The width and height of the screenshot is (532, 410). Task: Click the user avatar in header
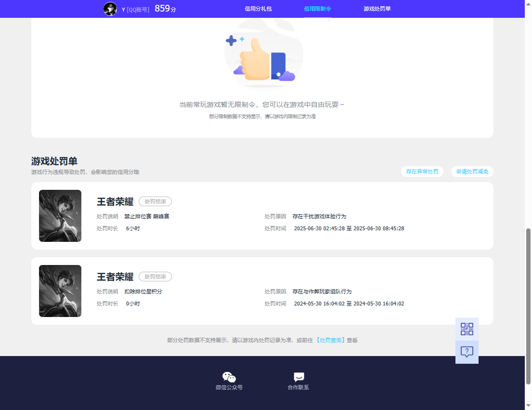pos(110,9)
